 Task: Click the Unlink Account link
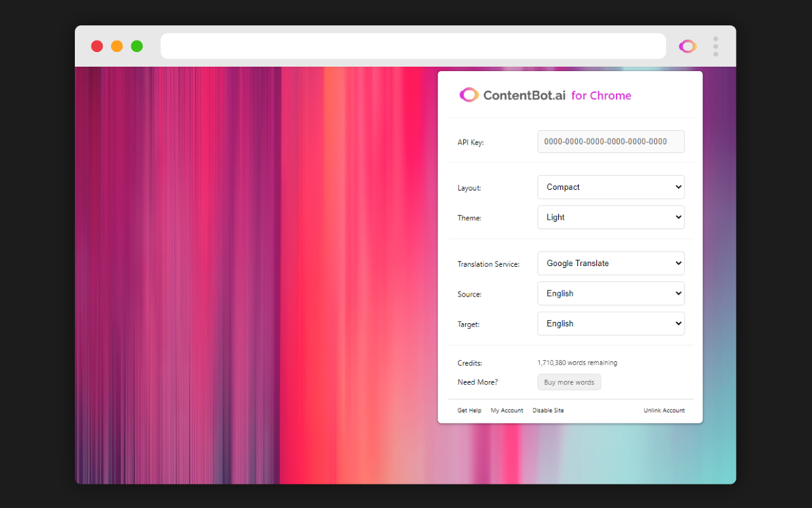(x=664, y=411)
